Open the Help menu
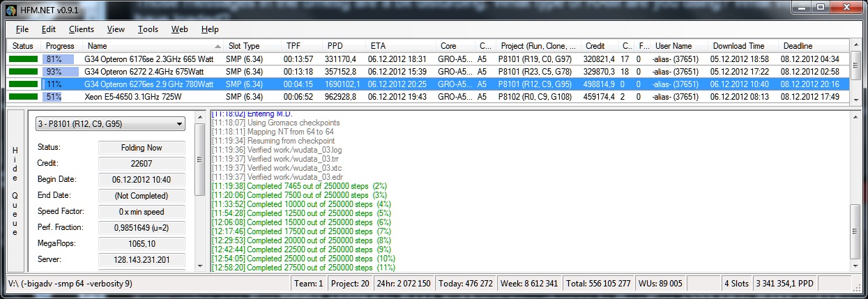 (210, 29)
